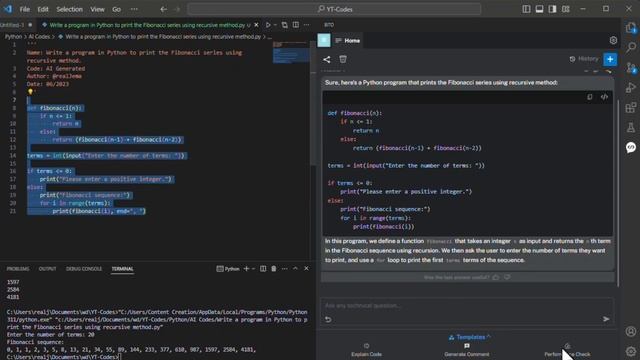The image size is (640, 360).
Task: Close the Fibonacci Python file tab
Action: pyautogui.click(x=256, y=25)
